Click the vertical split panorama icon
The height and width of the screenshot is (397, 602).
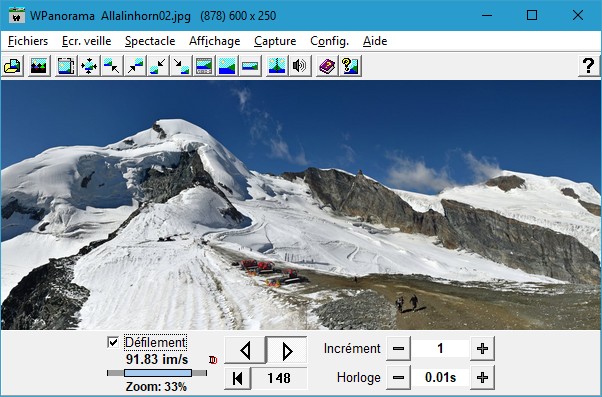click(x=277, y=66)
